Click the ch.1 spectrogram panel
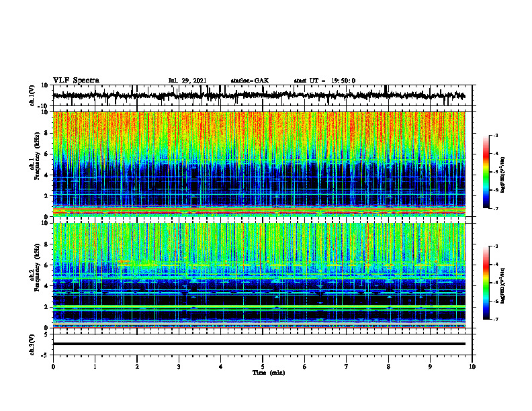The height and width of the screenshot is (411, 532). pyautogui.click(x=259, y=164)
